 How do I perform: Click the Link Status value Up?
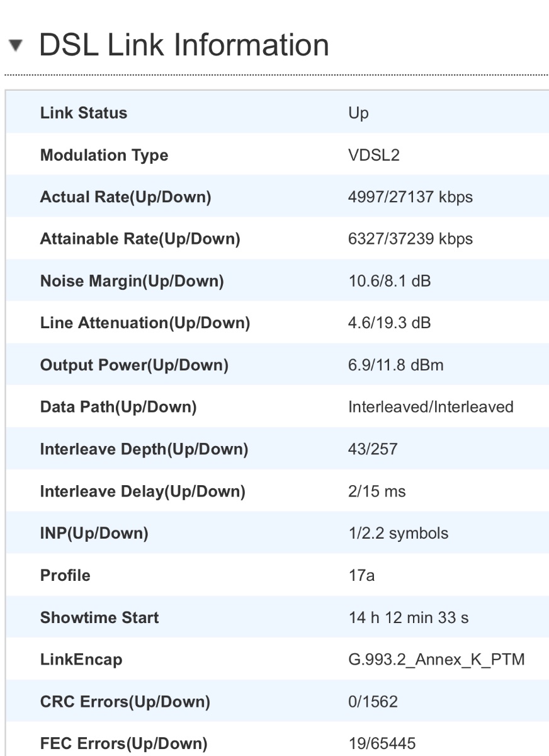pyautogui.click(x=358, y=114)
